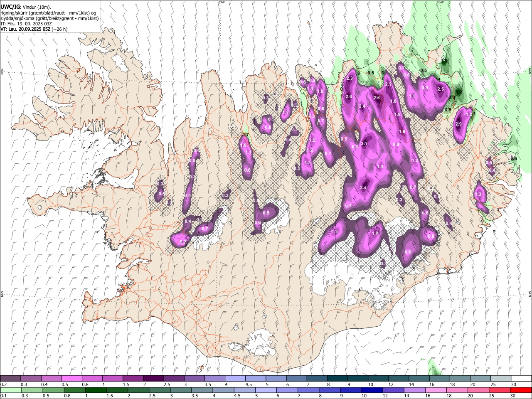Click the red 30 swatch in rain scale
The height and width of the screenshot is (399, 532).
coord(521,390)
